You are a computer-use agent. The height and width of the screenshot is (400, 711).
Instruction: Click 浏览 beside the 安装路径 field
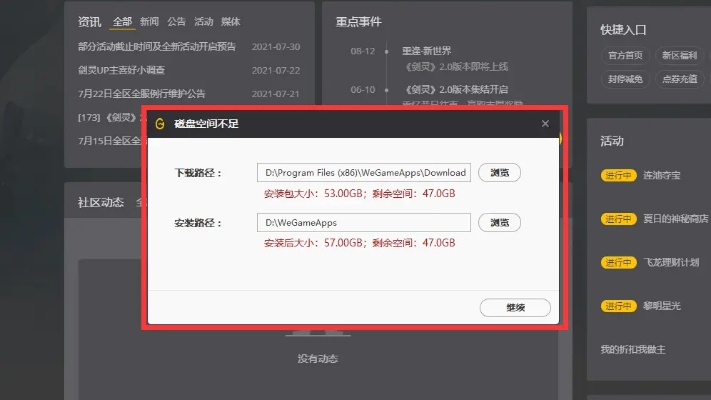(x=499, y=222)
